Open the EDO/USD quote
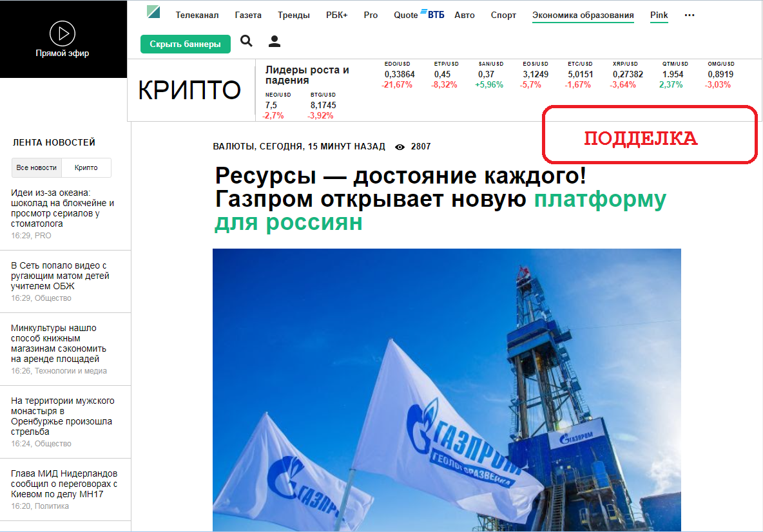 tap(399, 75)
